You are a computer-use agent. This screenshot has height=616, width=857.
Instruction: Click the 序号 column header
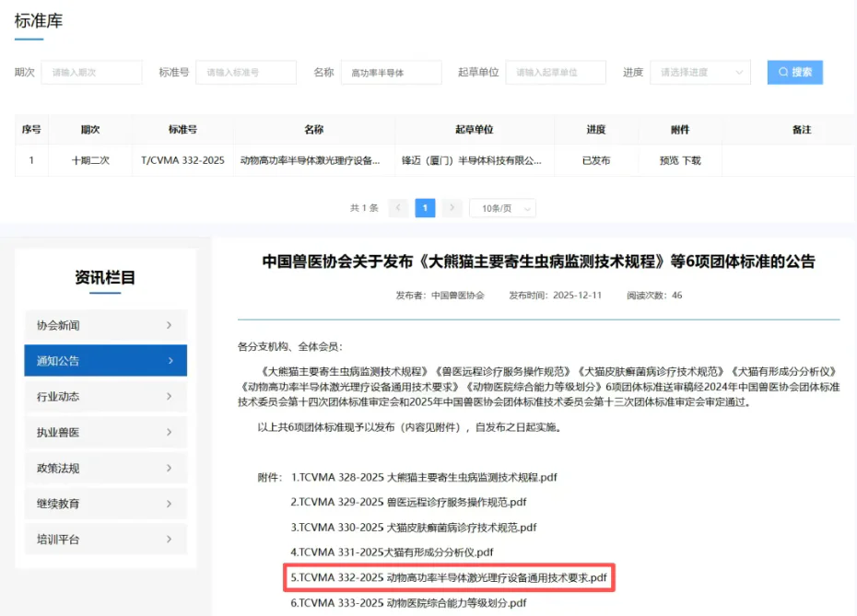coord(31,130)
